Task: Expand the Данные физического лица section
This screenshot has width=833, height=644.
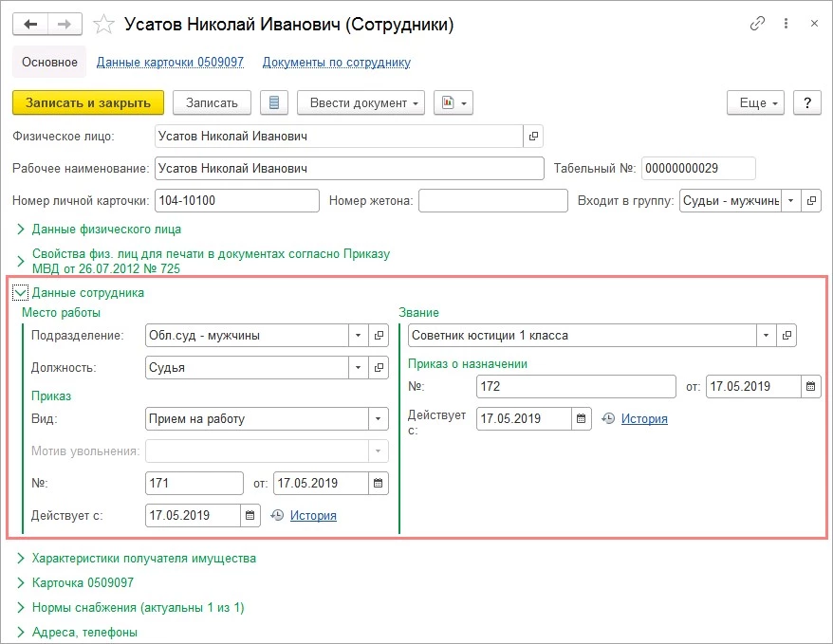Action: point(20,230)
